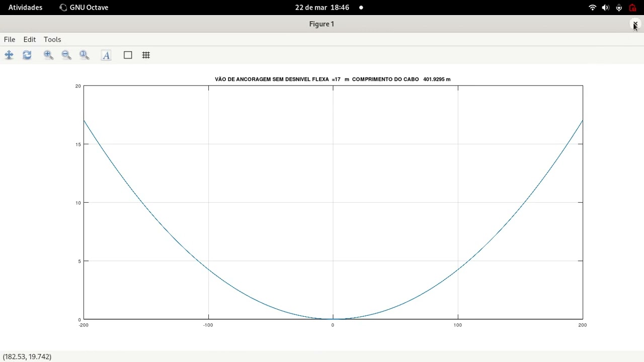This screenshot has width=644, height=362.
Task: Click the x-axis label -200
Action: [84, 325]
